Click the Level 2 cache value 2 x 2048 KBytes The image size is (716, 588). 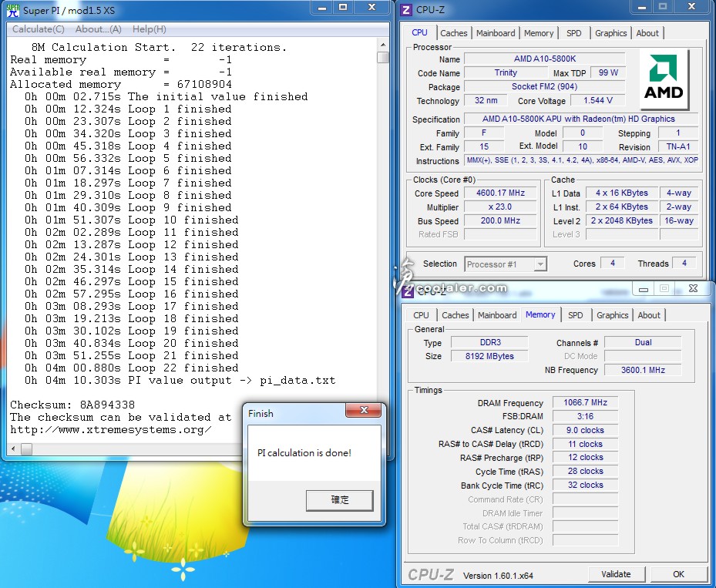(621, 220)
